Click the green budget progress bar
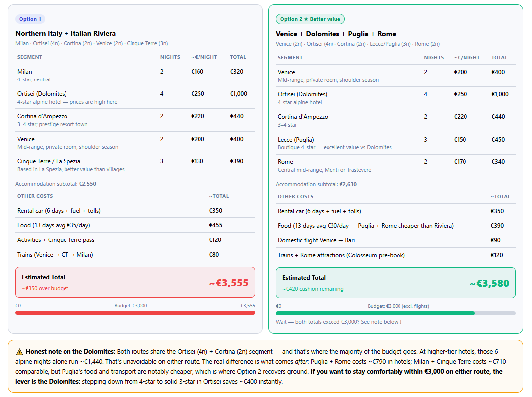Image resolution: width=532 pixels, height=397 pixels. tap(396, 313)
